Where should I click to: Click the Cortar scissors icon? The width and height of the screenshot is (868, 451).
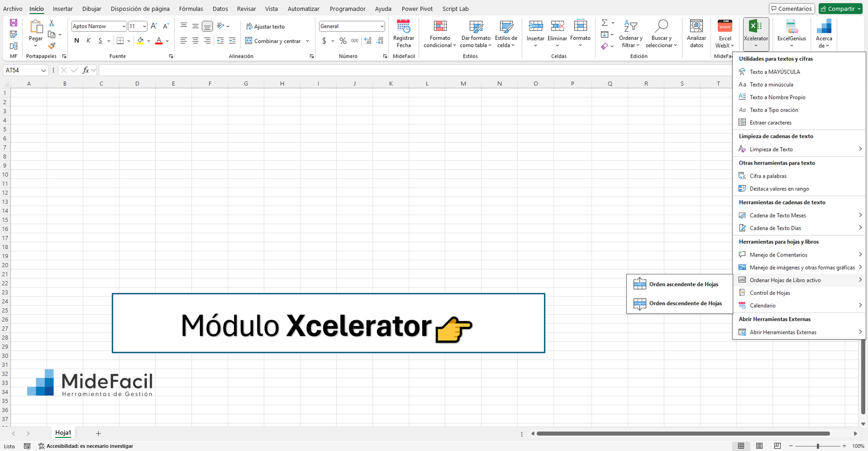(x=52, y=23)
